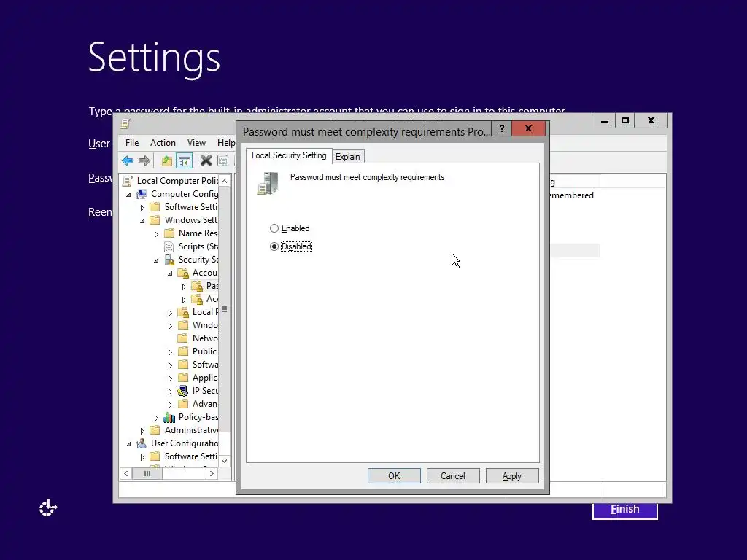The height and width of the screenshot is (560, 747).
Task: Click the dialog help question mark button
Action: pos(502,128)
